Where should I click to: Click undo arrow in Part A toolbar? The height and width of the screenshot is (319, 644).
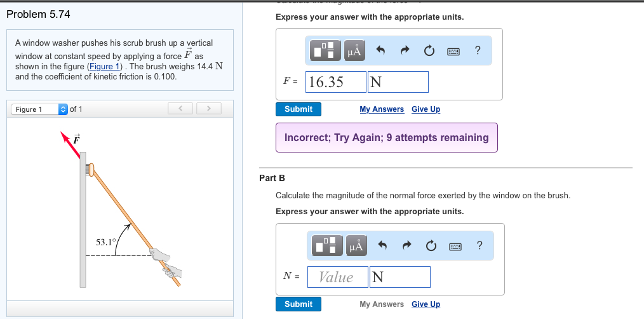click(380, 51)
